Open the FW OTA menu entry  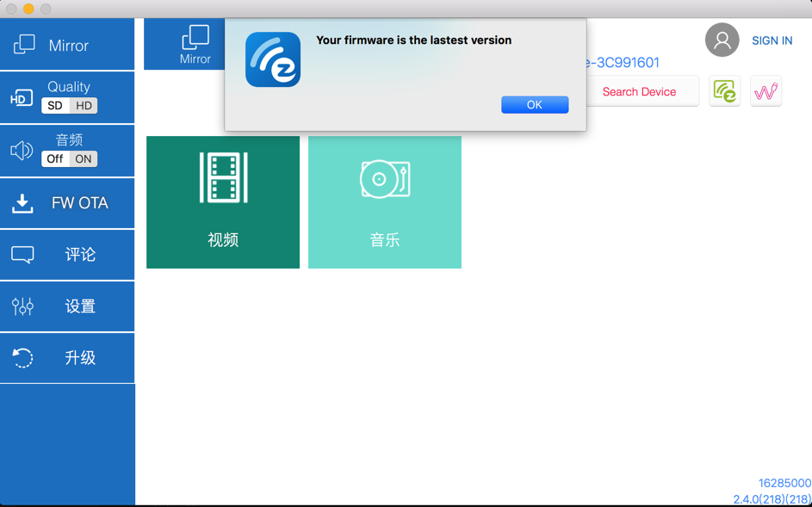67,203
